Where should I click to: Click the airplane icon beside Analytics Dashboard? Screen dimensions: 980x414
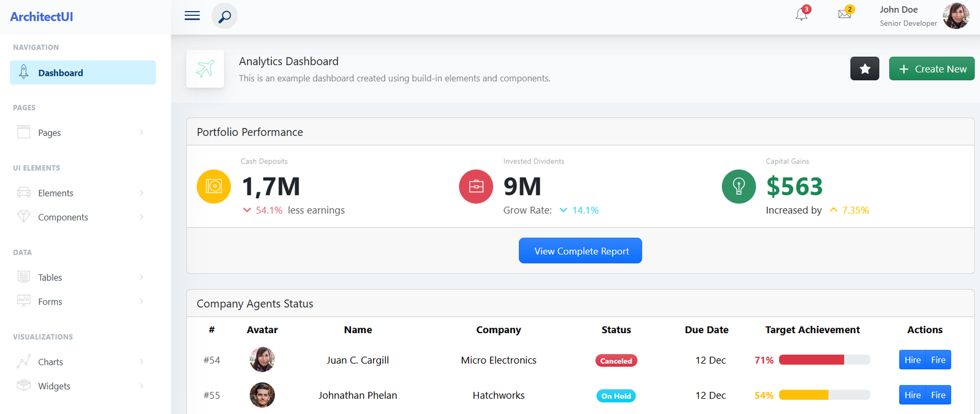tap(205, 69)
